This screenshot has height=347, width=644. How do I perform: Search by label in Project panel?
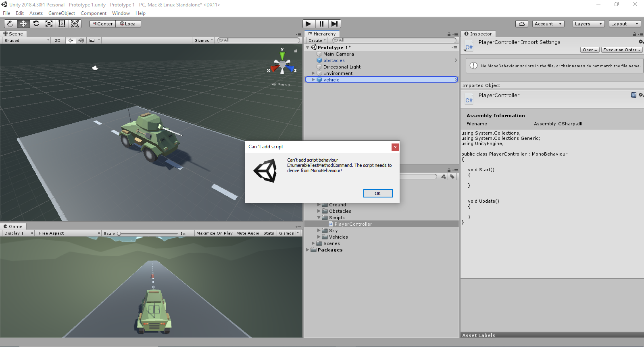pos(452,177)
